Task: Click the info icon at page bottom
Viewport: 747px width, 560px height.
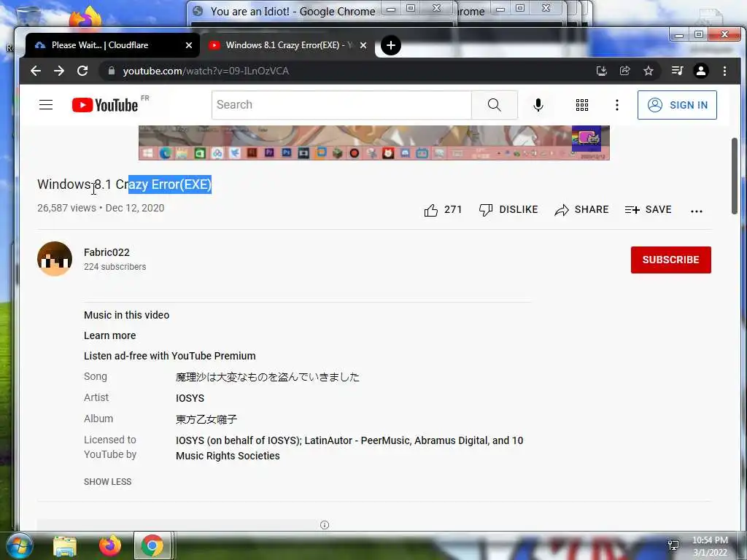Action: (325, 525)
